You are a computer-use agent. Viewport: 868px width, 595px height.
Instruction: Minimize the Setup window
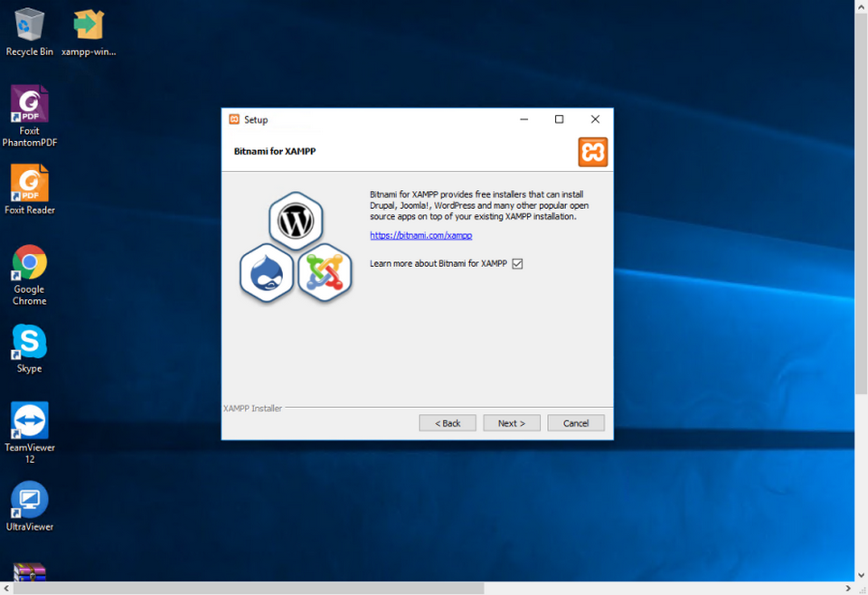524,119
